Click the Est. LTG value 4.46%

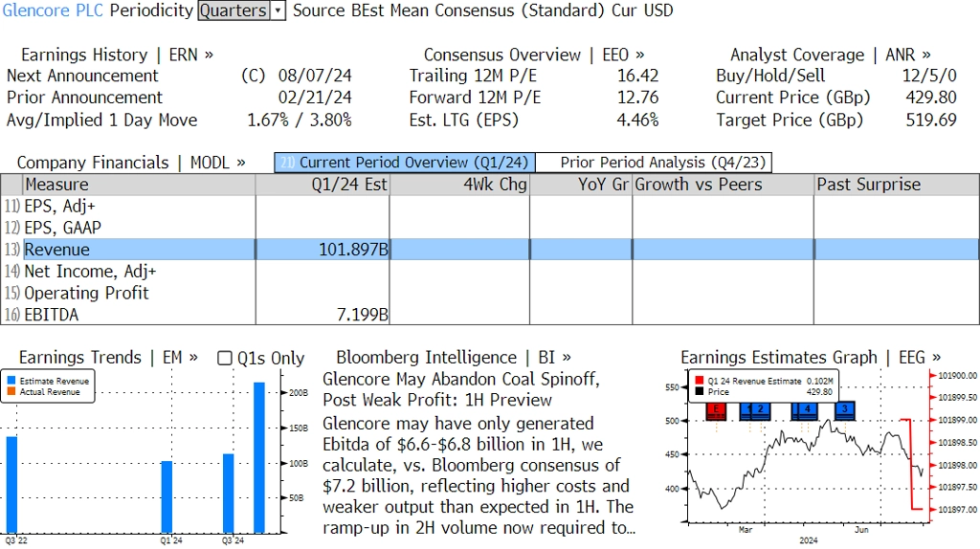tap(638, 120)
